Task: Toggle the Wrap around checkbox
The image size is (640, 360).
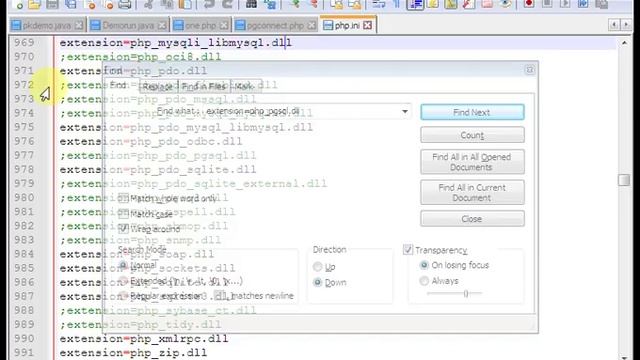Action: coord(123,229)
